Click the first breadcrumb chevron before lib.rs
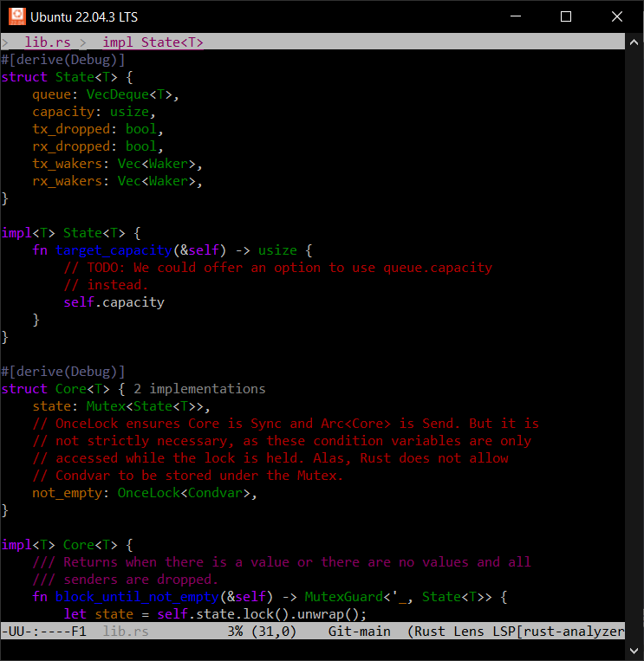This screenshot has width=644, height=661. tap(5, 42)
